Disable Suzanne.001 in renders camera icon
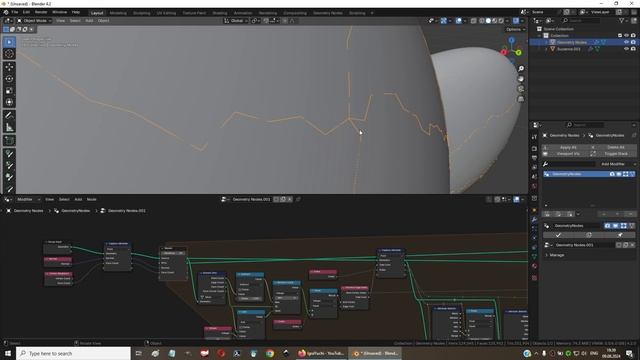Screen dimensions: 640x360 [633, 49]
